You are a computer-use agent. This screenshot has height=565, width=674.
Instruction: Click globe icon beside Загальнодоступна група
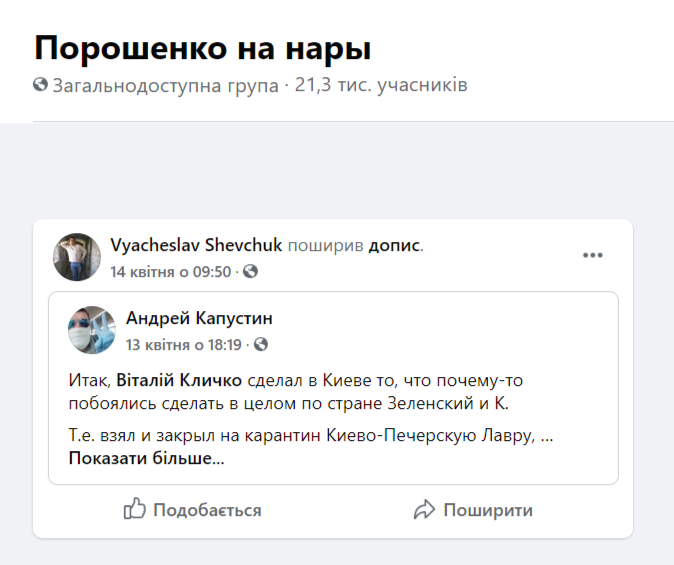tap(40, 85)
